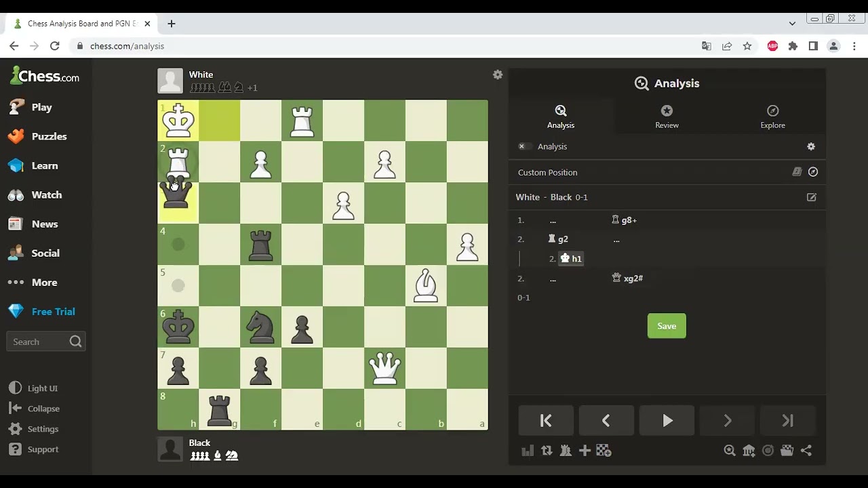
Task: Click the white queen on c7
Action: (384, 369)
